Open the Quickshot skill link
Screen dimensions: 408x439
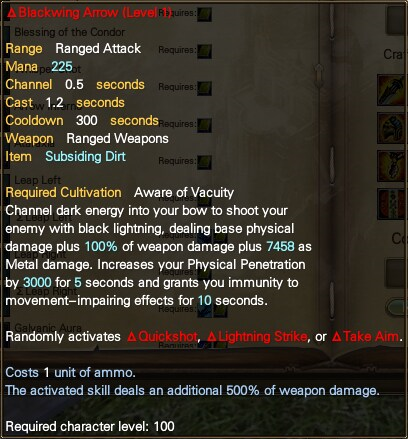(x=163, y=337)
